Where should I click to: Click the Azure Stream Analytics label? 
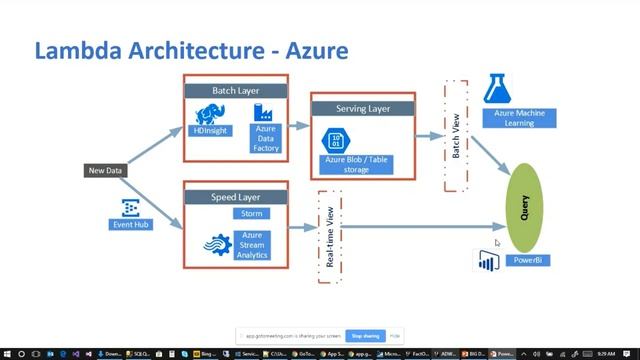point(252,245)
